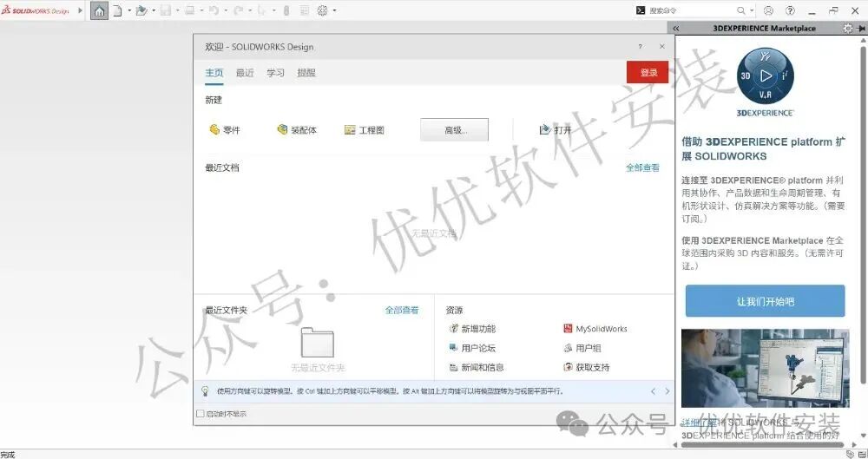Click the SOLIDWORKS Design logo
The width and height of the screenshot is (868, 459).
pos(36,10)
